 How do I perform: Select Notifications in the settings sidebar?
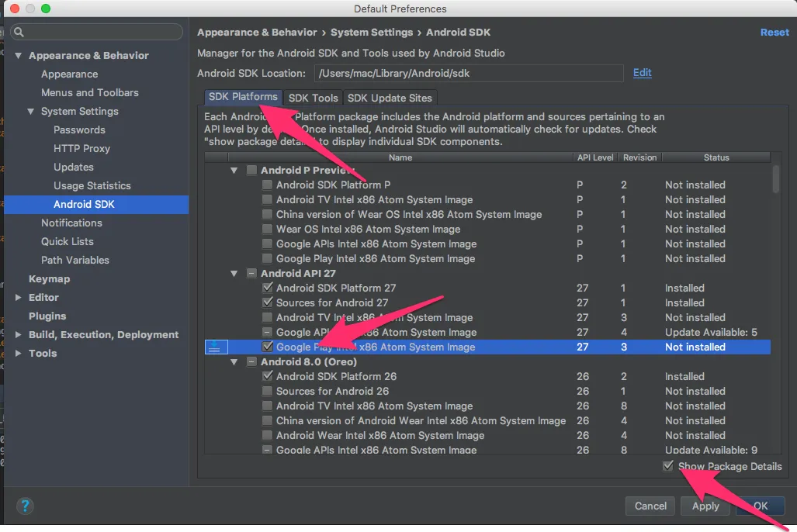pyautogui.click(x=71, y=223)
